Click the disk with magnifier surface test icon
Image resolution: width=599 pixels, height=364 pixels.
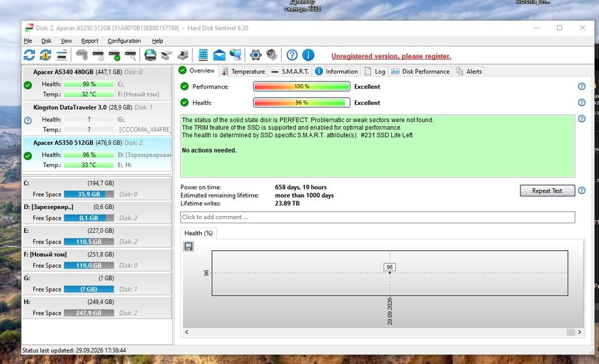coord(131,55)
